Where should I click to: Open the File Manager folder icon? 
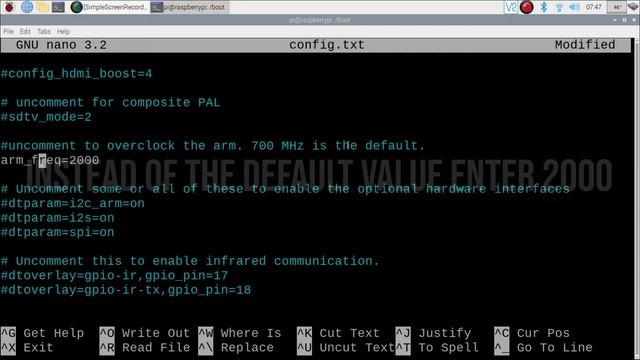tap(43, 7)
